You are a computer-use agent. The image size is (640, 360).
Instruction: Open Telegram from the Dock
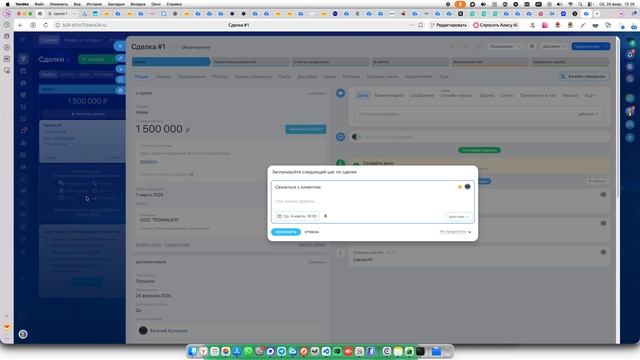(282, 351)
